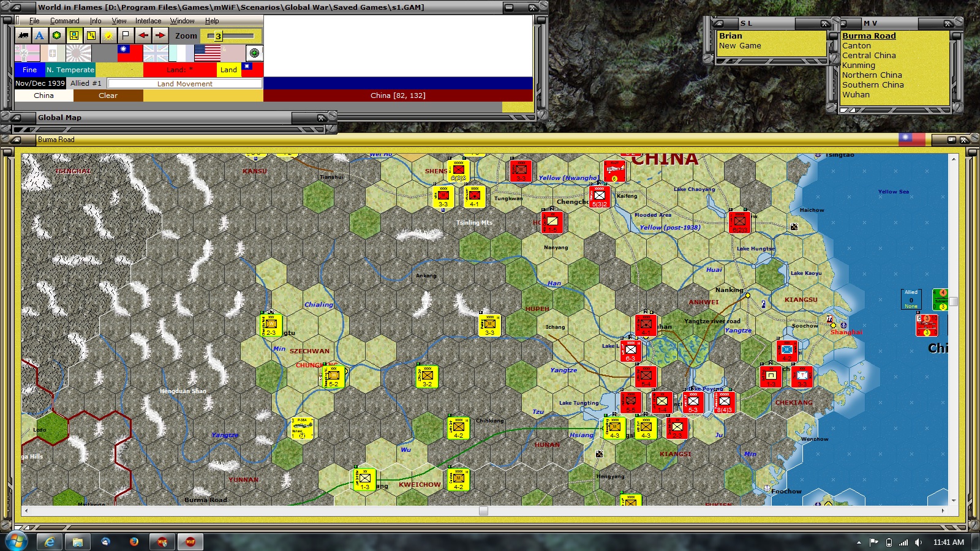Click the blue letter A toolbar icon
This screenshot has height=551, width=980.
tap(40, 36)
